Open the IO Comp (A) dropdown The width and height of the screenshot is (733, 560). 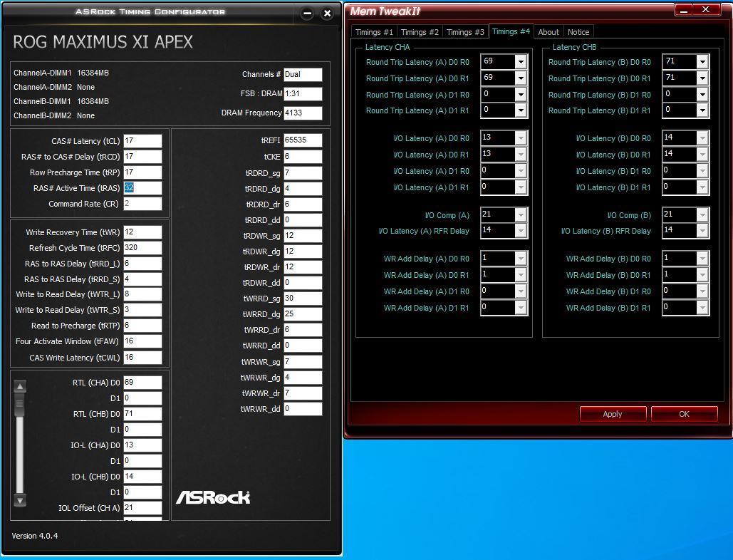(x=521, y=215)
